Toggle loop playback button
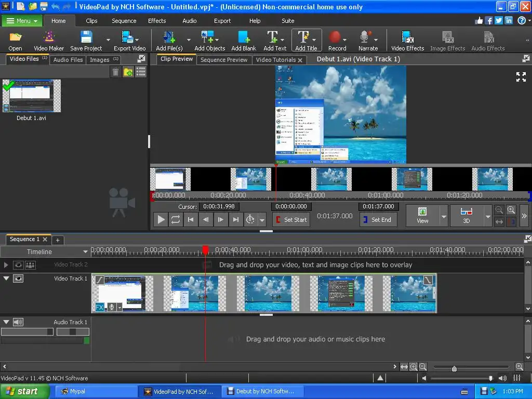The width and height of the screenshot is (532, 399). 176,220
